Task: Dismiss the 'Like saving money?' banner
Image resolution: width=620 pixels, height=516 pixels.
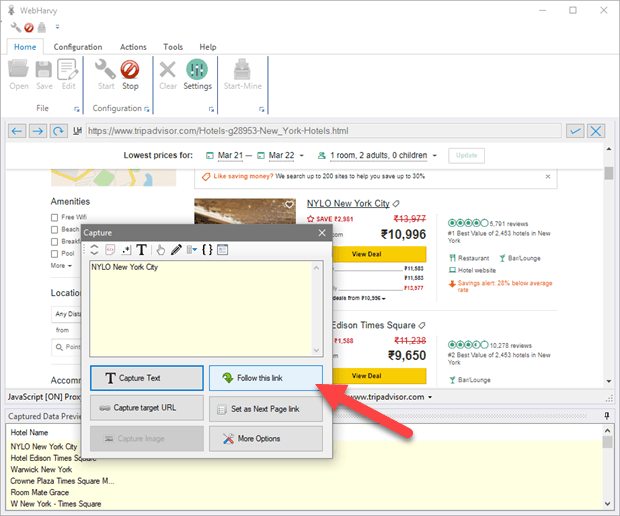Action: [548, 176]
